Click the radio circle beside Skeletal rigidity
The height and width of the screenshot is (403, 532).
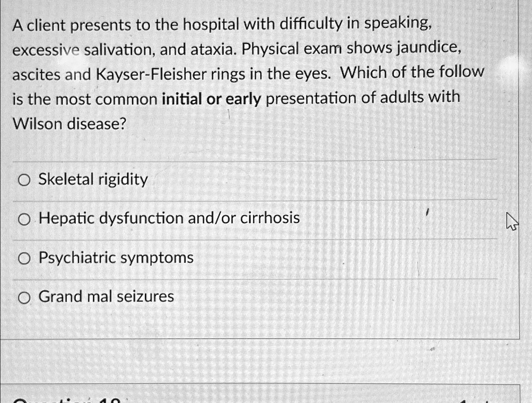[24, 180]
